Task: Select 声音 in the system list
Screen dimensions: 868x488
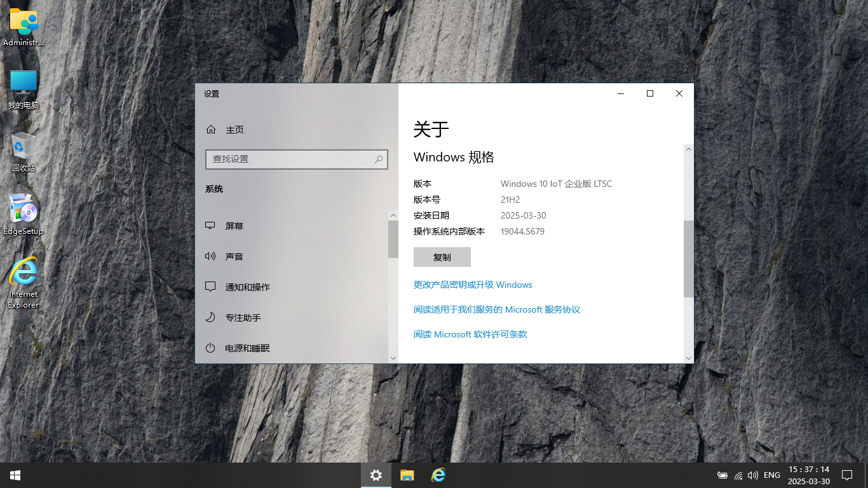Action: tap(234, 256)
